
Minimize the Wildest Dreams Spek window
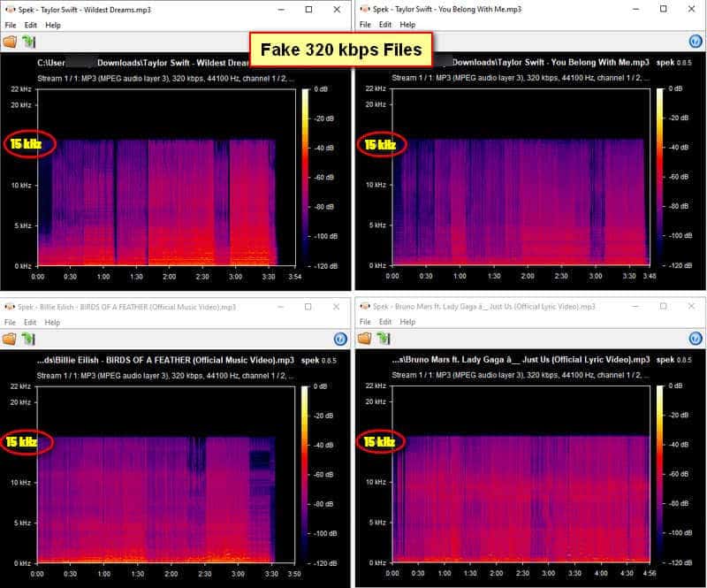281,10
